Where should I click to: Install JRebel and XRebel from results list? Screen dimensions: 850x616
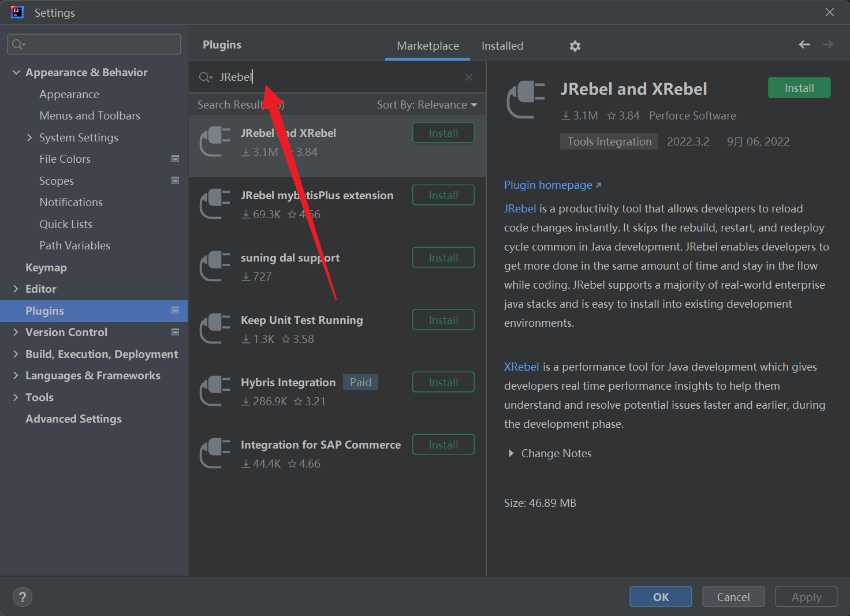pyautogui.click(x=443, y=133)
